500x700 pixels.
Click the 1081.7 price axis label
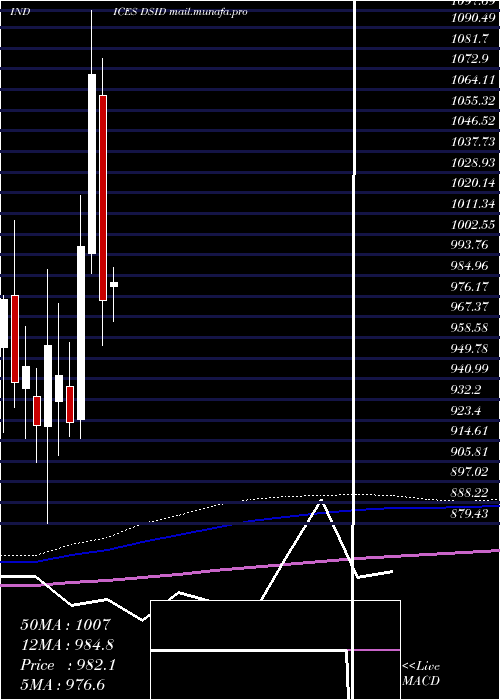(470, 39)
